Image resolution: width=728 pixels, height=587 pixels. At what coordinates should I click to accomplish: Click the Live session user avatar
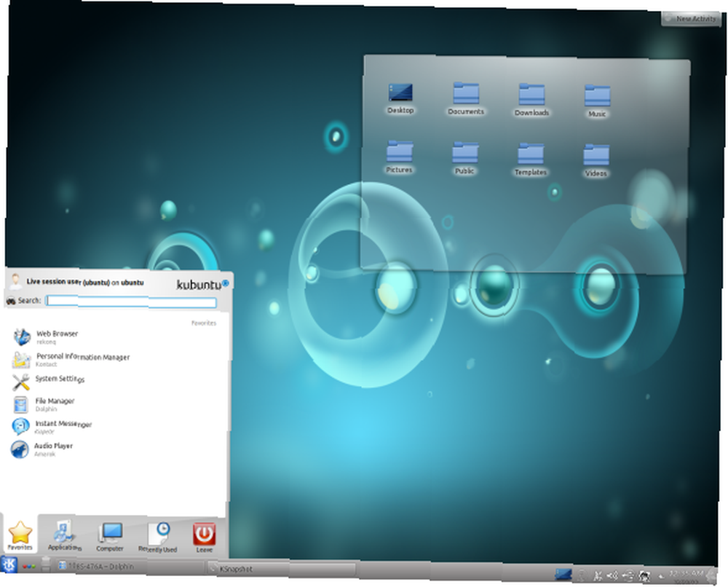(15, 281)
